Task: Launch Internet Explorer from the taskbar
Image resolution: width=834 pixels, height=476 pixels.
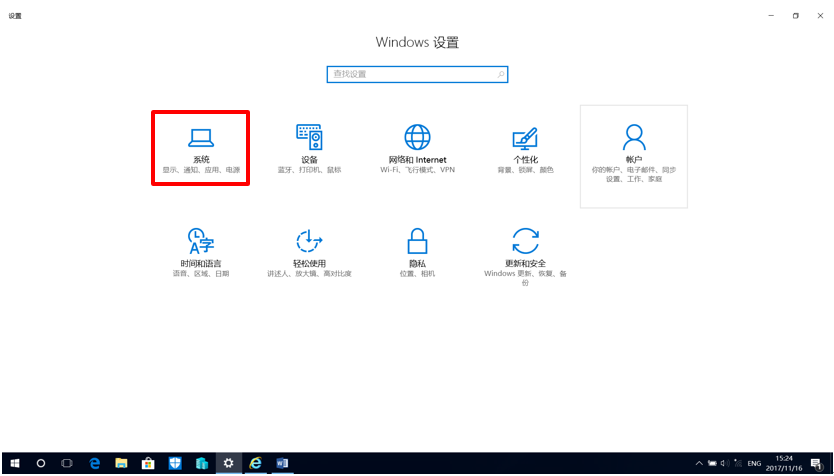Action: click(256, 463)
